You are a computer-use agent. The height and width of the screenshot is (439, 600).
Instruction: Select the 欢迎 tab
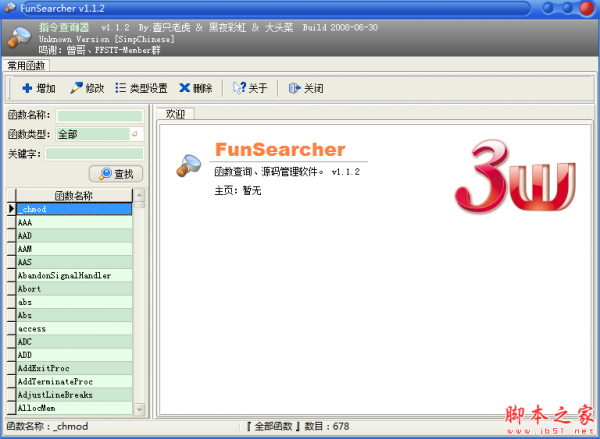[175, 114]
